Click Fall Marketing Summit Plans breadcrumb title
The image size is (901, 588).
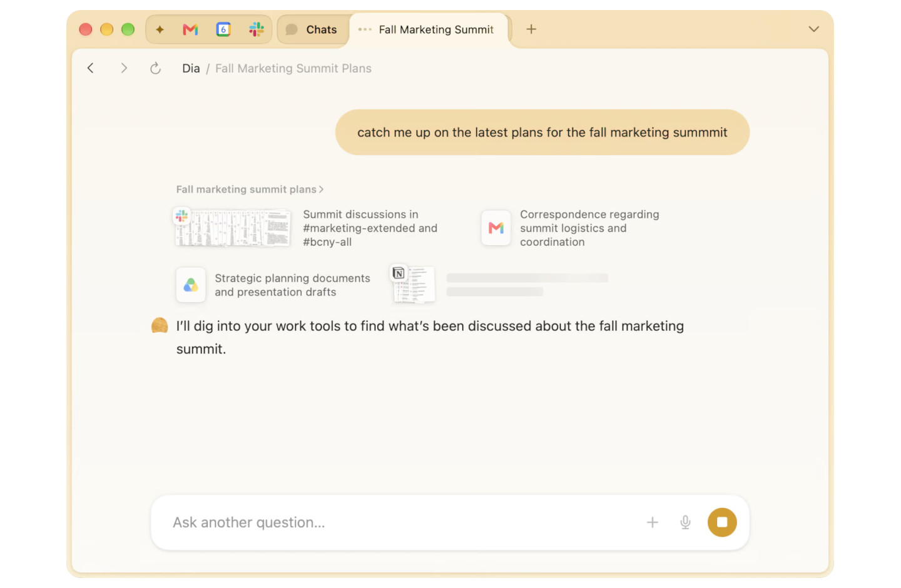pyautogui.click(x=293, y=68)
